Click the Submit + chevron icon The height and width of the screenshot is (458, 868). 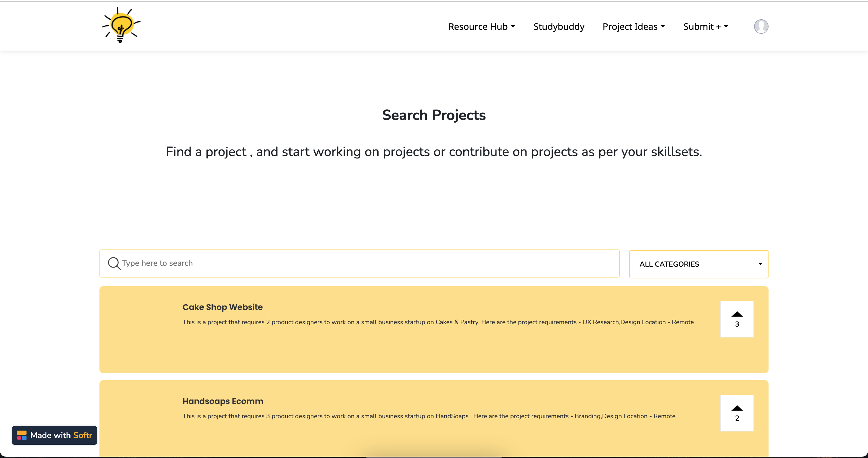click(726, 26)
